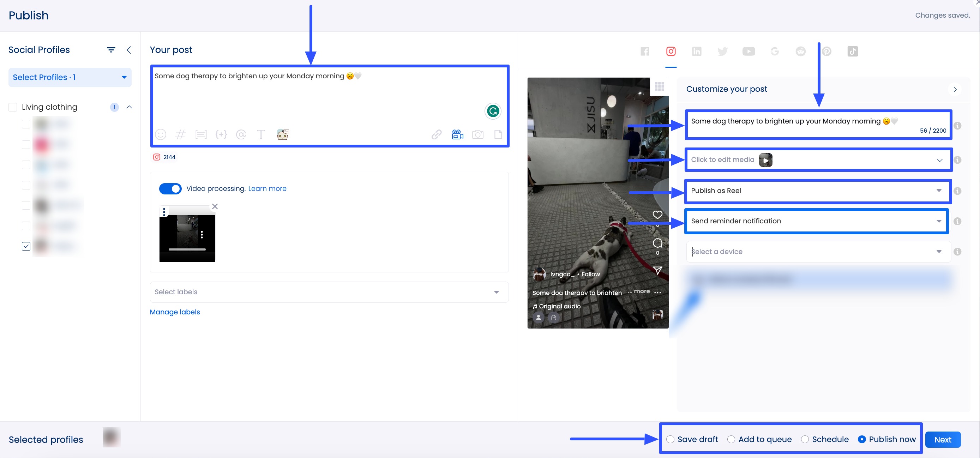Add a photo with the camera icon
The width and height of the screenshot is (980, 458).
click(x=478, y=134)
